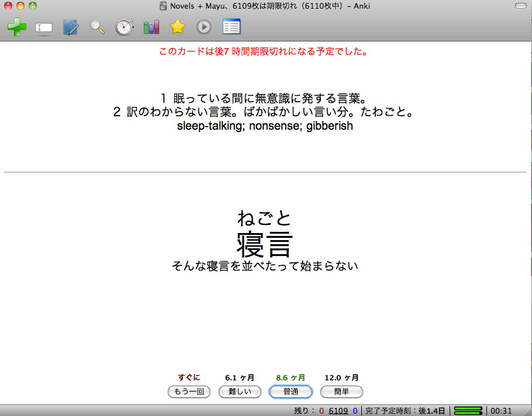Open the bar chart statistics icon
532x416 pixels.
(x=151, y=27)
